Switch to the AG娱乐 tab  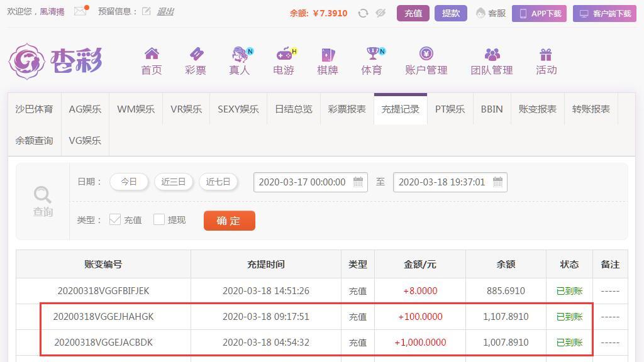tap(85, 109)
